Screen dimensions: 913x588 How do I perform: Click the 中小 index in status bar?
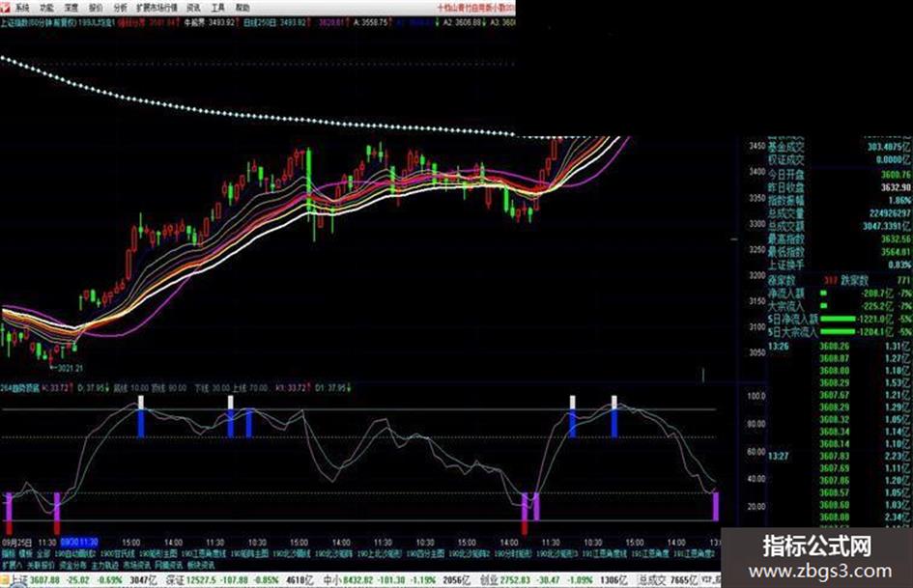(332, 580)
